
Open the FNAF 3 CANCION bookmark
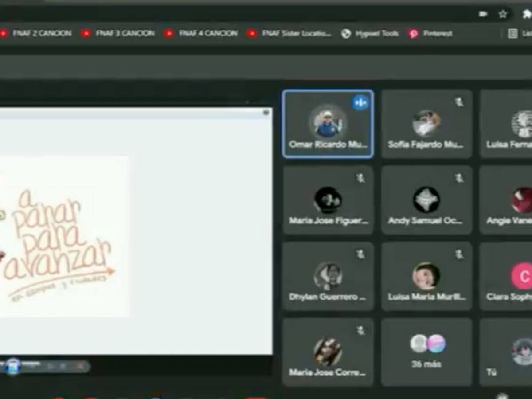tap(118, 33)
